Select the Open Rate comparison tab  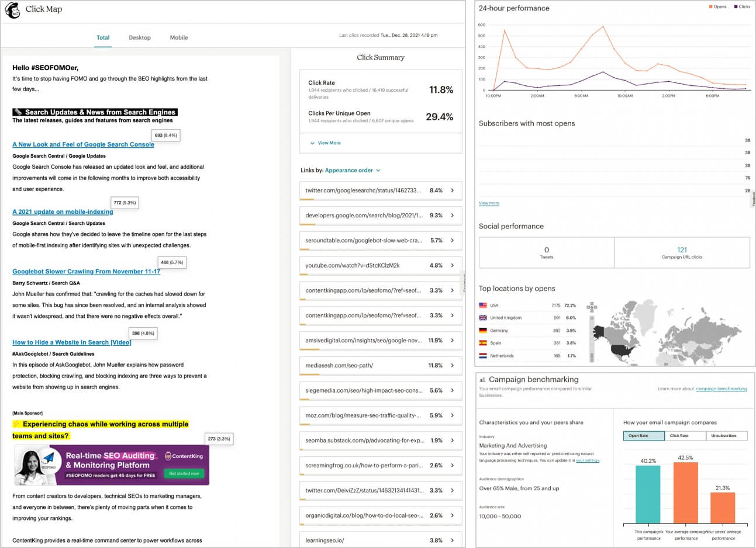(x=644, y=436)
